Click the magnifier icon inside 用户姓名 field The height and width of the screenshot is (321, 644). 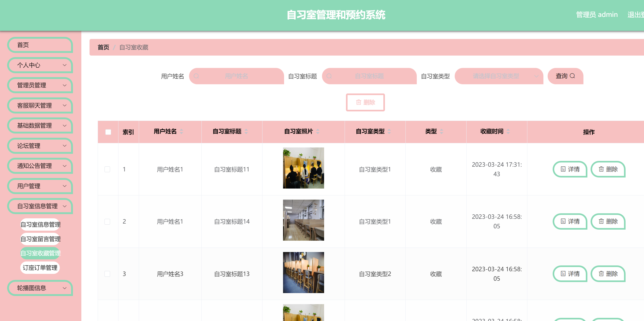coord(196,76)
